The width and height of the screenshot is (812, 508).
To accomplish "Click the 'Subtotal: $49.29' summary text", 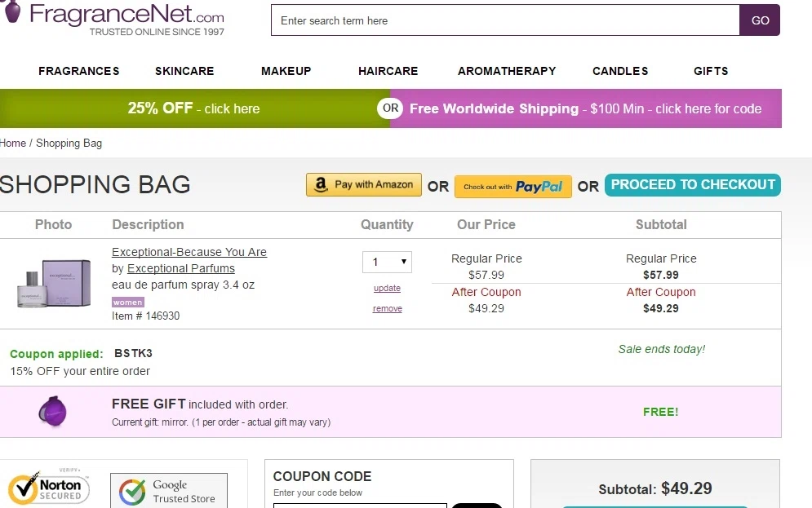I will [x=655, y=488].
